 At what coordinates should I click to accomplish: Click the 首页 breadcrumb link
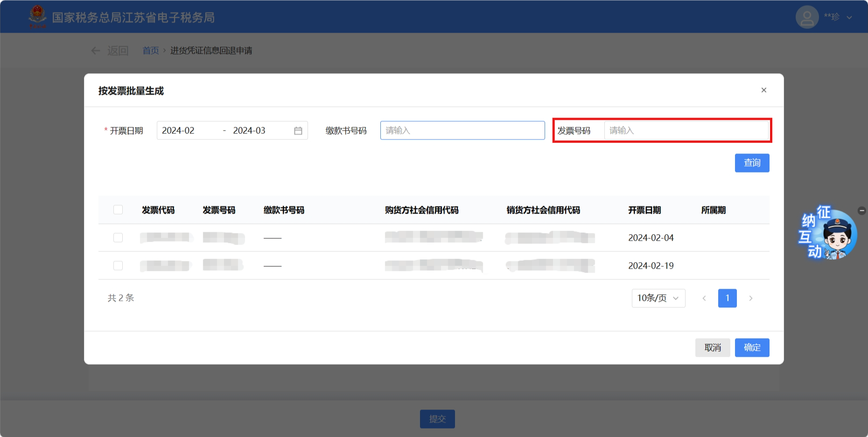[x=150, y=50]
